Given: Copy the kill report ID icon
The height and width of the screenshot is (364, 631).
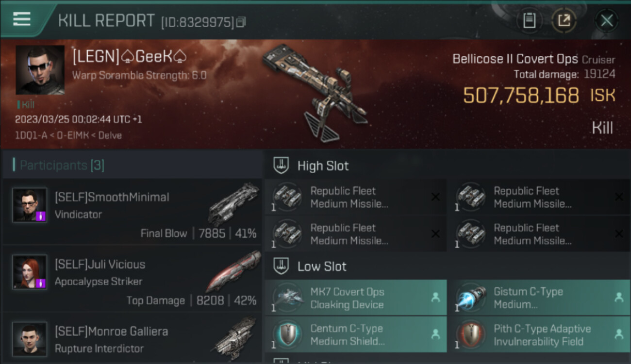Looking at the screenshot, I should click(242, 22).
